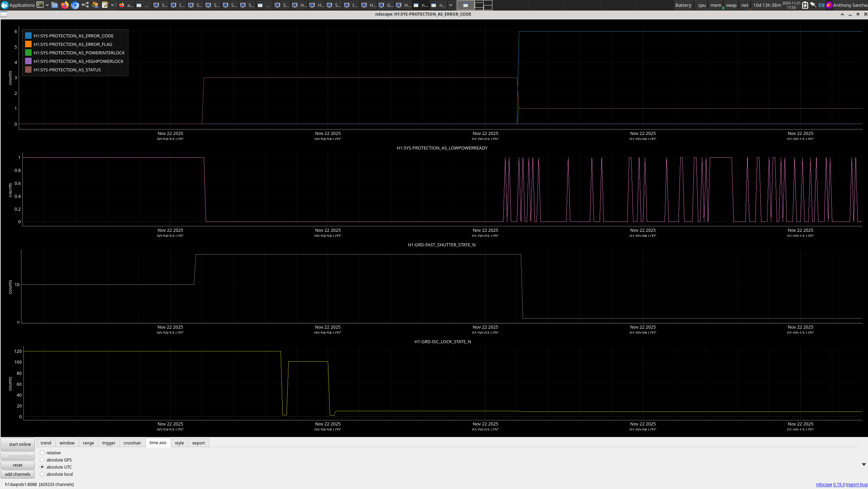Expand the window list overflow arrow
This screenshot has height=489, width=868.
(451, 5)
